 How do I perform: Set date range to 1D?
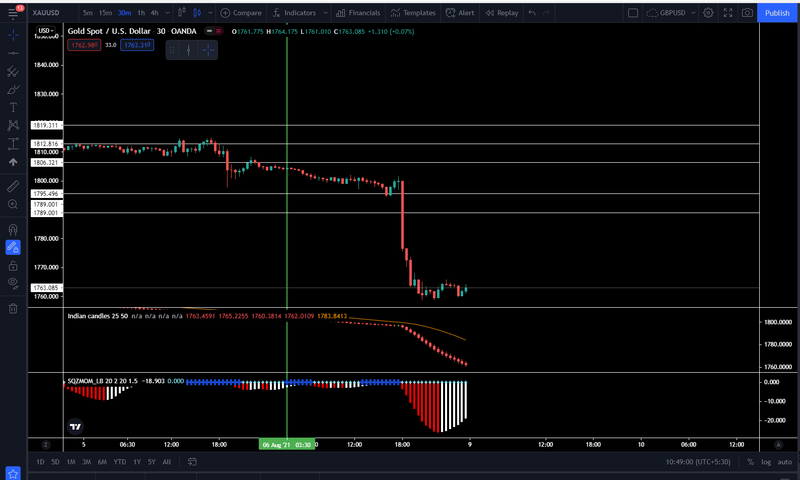(40, 462)
